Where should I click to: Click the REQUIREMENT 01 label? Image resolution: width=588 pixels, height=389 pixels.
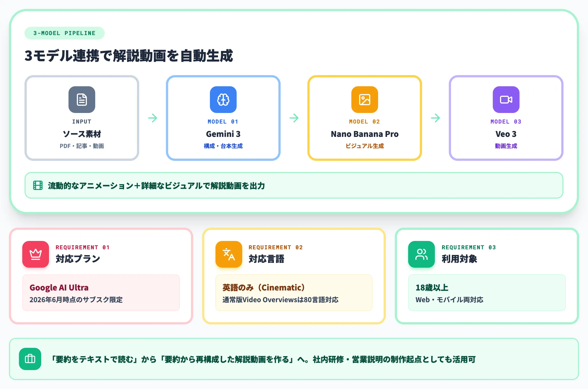(83, 247)
